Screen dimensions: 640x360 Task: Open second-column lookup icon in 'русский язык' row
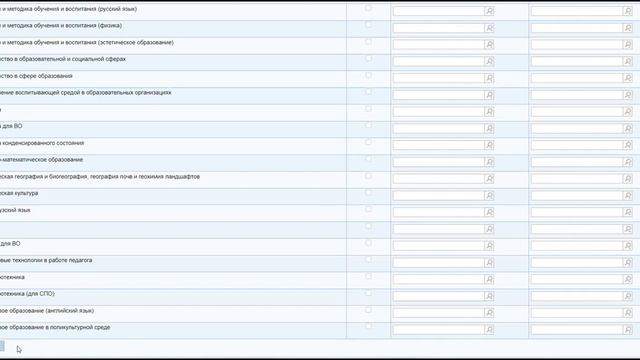click(x=627, y=11)
